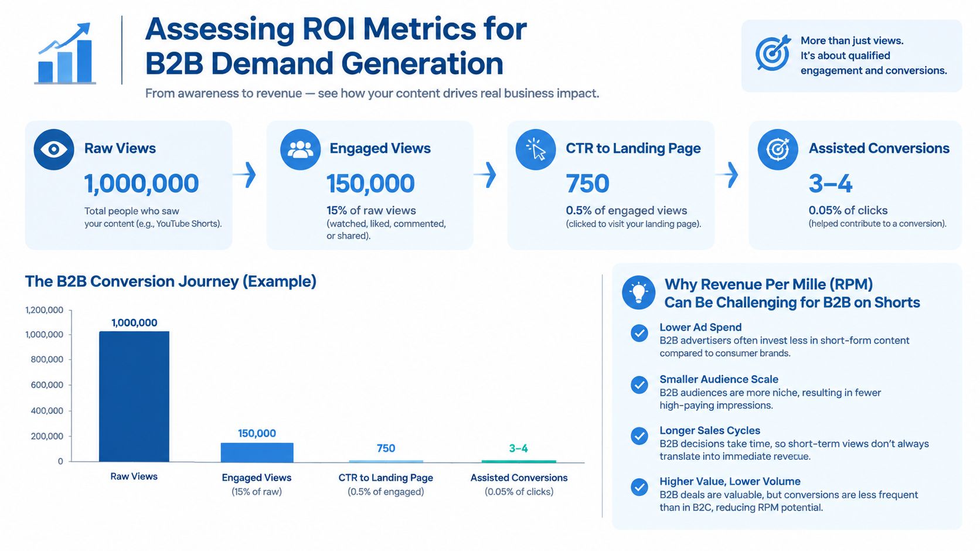Click the 'Why Revenue Per Mille (RPM)' heading
This screenshot has height=551, width=980.
(x=792, y=293)
